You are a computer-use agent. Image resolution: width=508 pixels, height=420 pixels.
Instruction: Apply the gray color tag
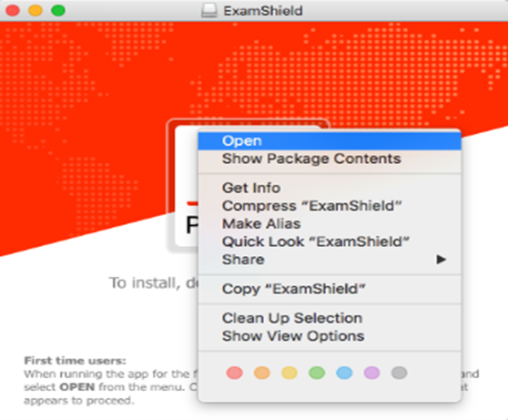[399, 373]
